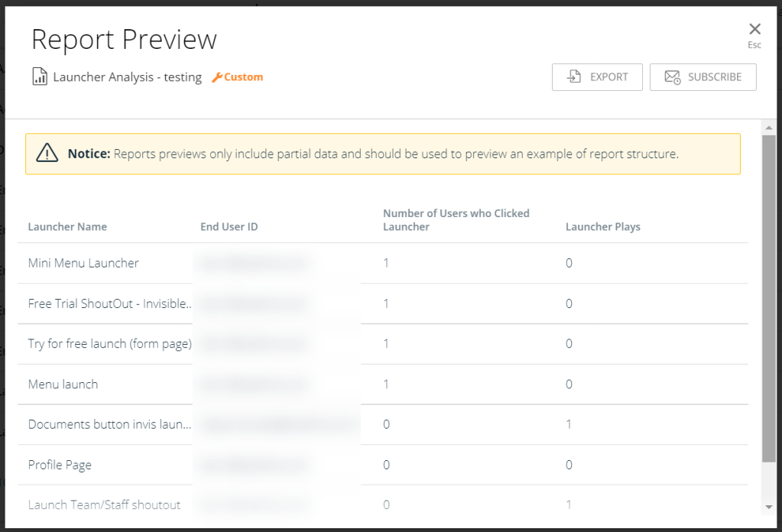The image size is (782, 532).
Task: Sort by Launcher Name column header
Action: coord(67,227)
